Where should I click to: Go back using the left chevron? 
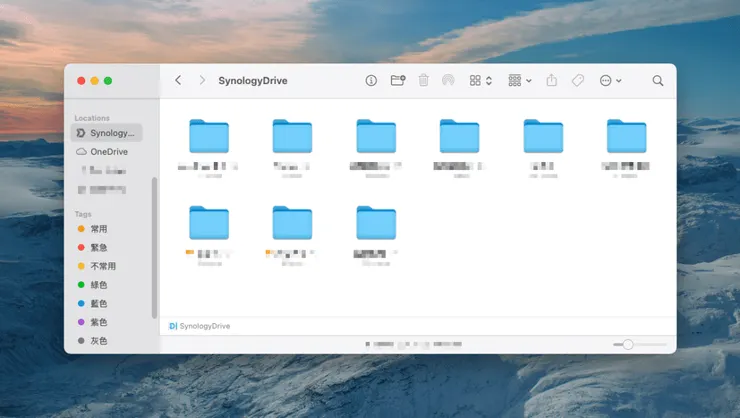coord(178,81)
